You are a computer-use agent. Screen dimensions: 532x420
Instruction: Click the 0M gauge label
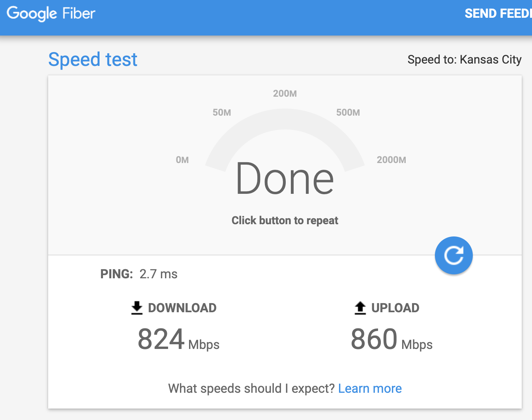(182, 160)
